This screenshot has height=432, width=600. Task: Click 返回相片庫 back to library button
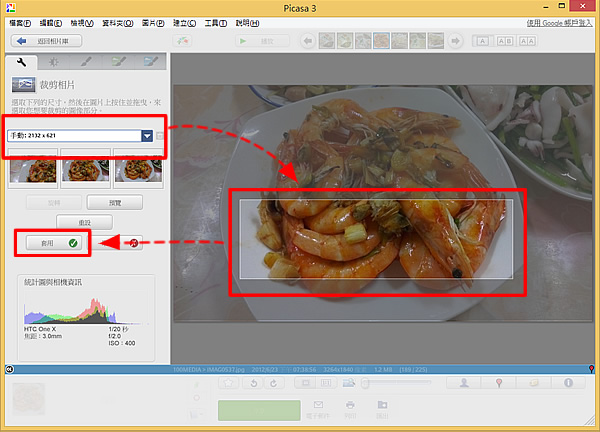click(x=47, y=41)
